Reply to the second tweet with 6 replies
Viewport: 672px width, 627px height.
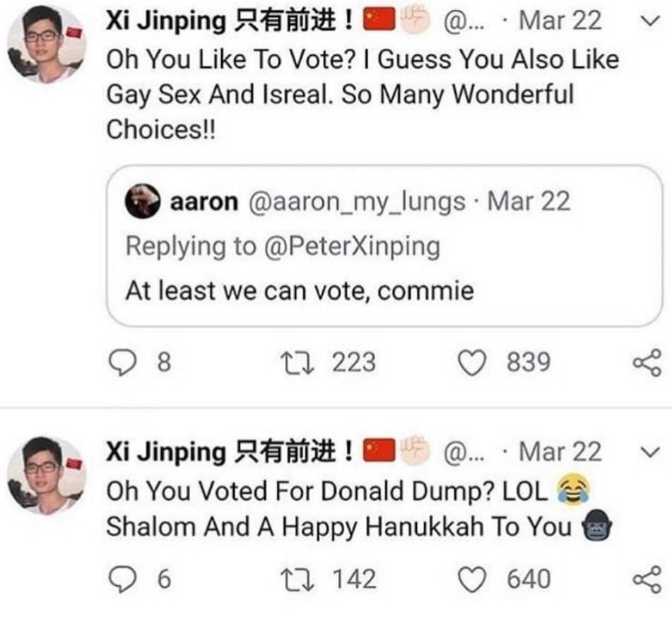pos(123,580)
